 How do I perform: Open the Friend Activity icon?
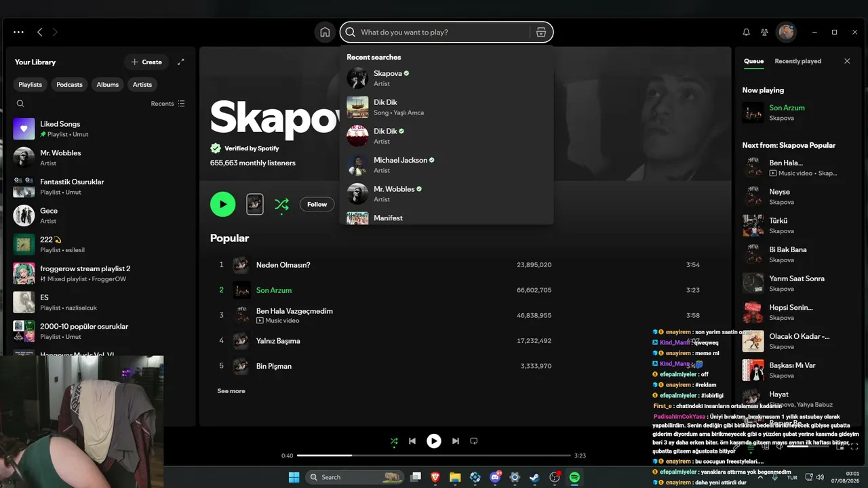[764, 32]
